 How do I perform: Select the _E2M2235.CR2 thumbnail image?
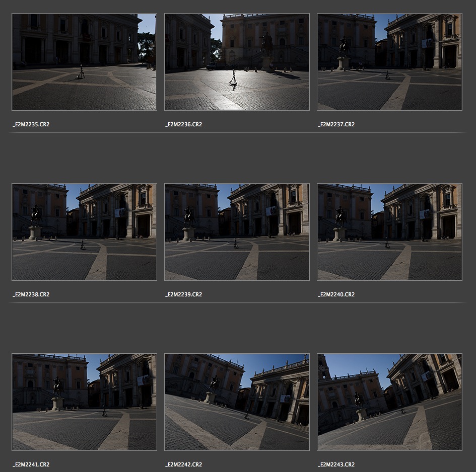click(84, 62)
